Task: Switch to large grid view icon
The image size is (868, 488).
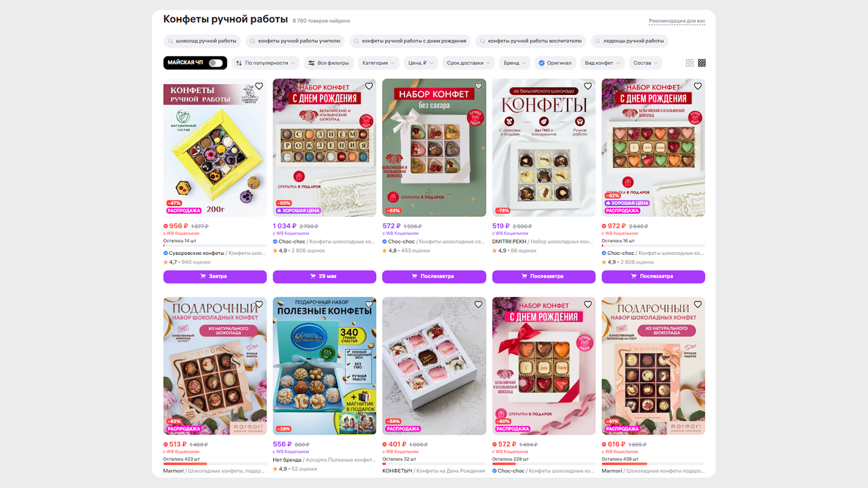Action: [690, 63]
